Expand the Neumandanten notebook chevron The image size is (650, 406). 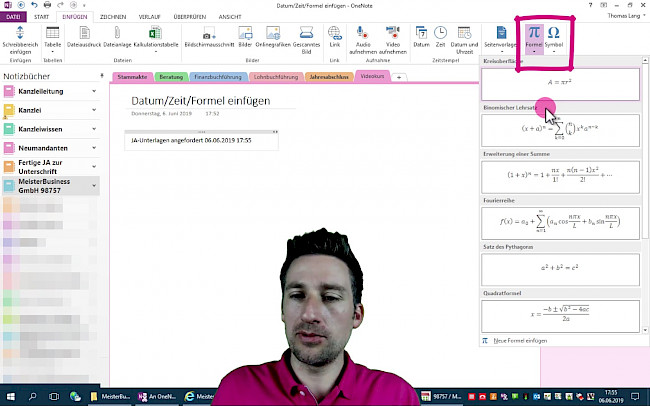click(x=94, y=147)
